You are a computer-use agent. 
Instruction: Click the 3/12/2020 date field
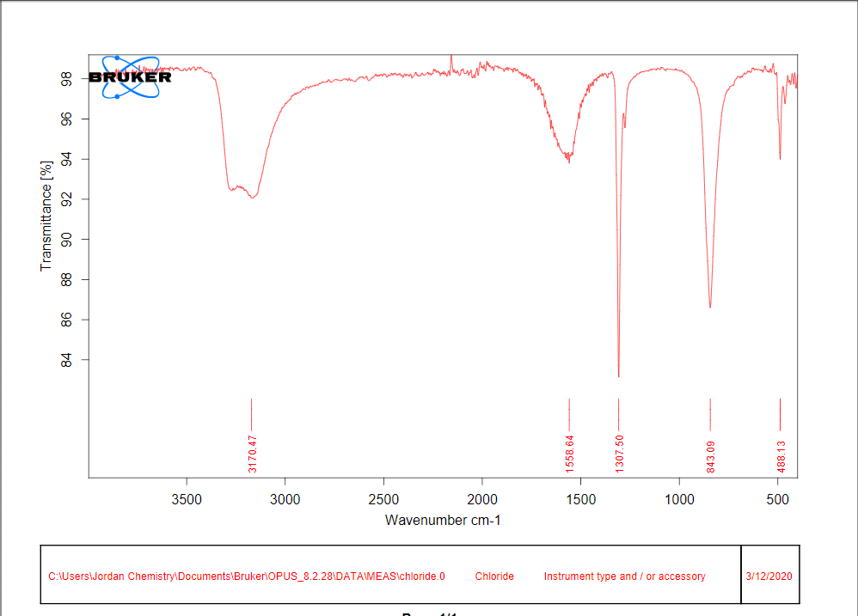[x=768, y=576]
